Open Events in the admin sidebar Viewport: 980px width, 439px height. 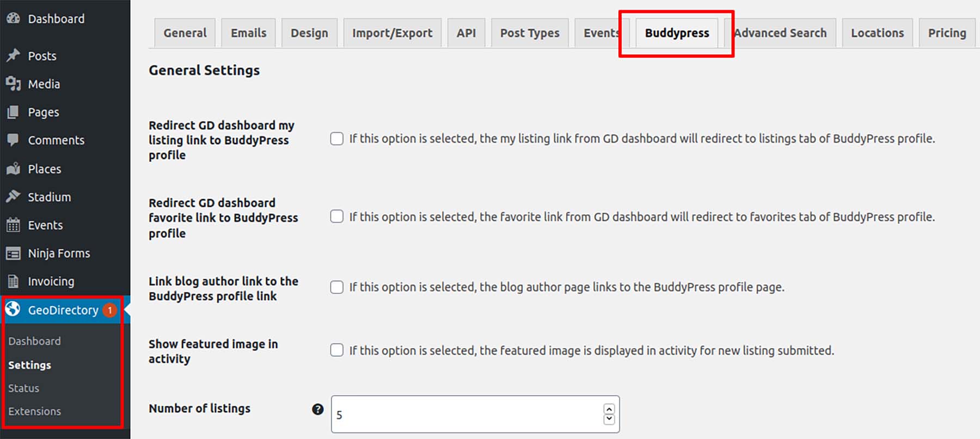(x=45, y=225)
